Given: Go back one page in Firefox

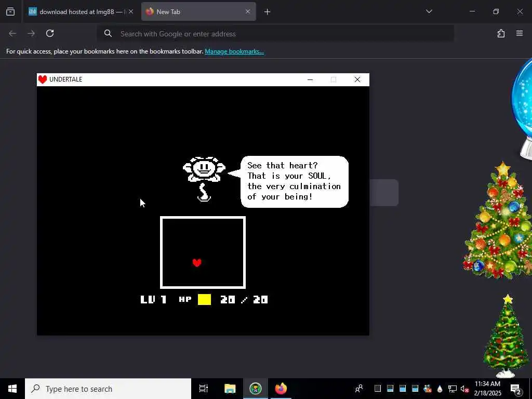Looking at the screenshot, I should [12, 33].
